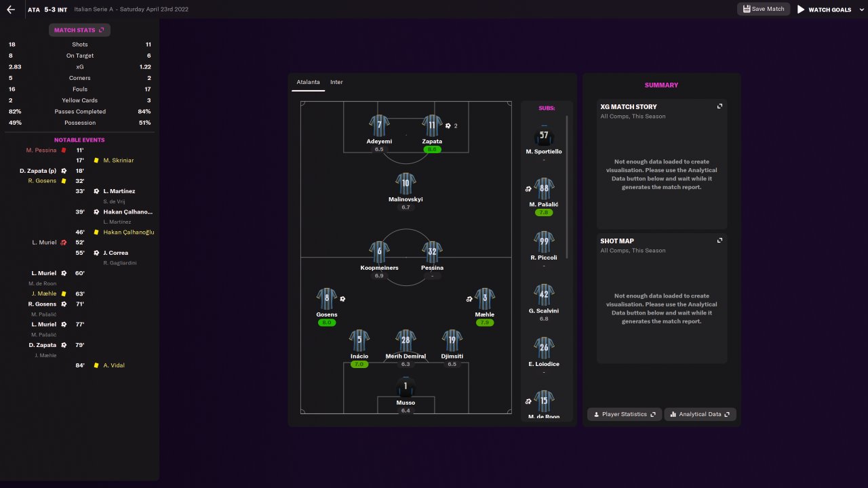Click the yellow card icon beside A. Vidal
The height and width of the screenshot is (488, 868).
click(x=96, y=365)
